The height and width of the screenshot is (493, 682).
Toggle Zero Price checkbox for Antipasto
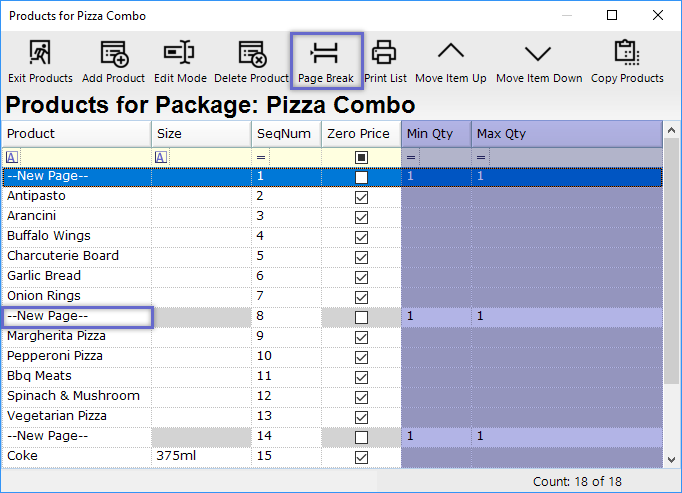click(361, 197)
